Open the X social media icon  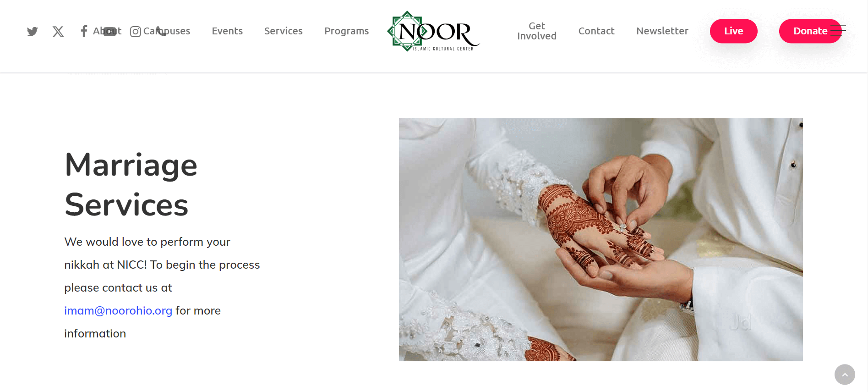click(58, 31)
